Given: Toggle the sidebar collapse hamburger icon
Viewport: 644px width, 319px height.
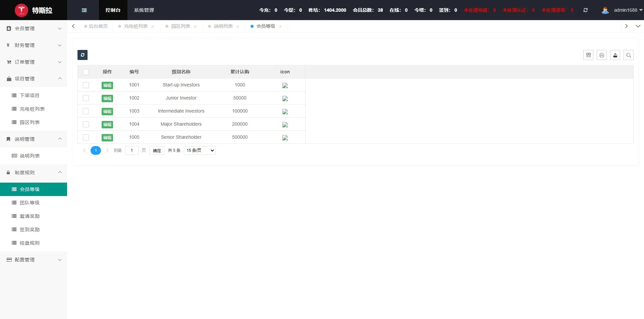Looking at the screenshot, I should point(84,10).
